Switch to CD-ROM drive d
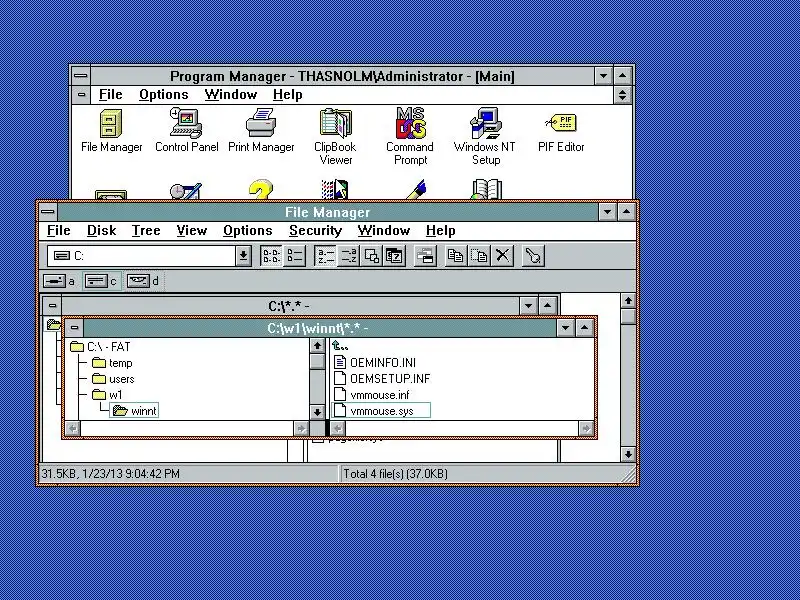This screenshot has width=800, height=600. (143, 281)
